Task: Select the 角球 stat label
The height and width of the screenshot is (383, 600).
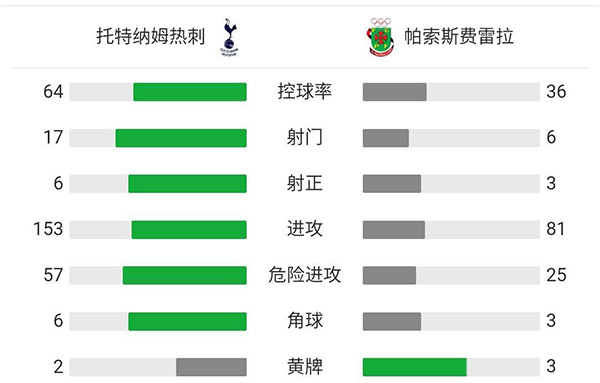Action: point(305,321)
